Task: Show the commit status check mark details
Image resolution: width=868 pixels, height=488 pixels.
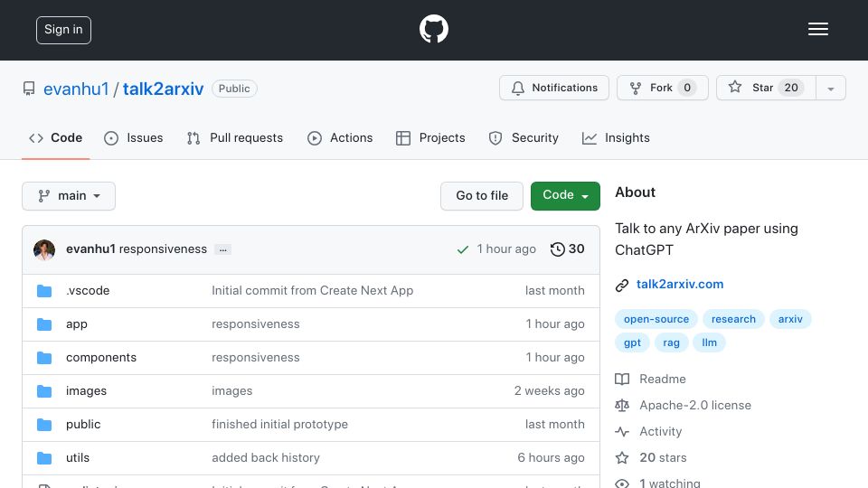Action: (463, 249)
